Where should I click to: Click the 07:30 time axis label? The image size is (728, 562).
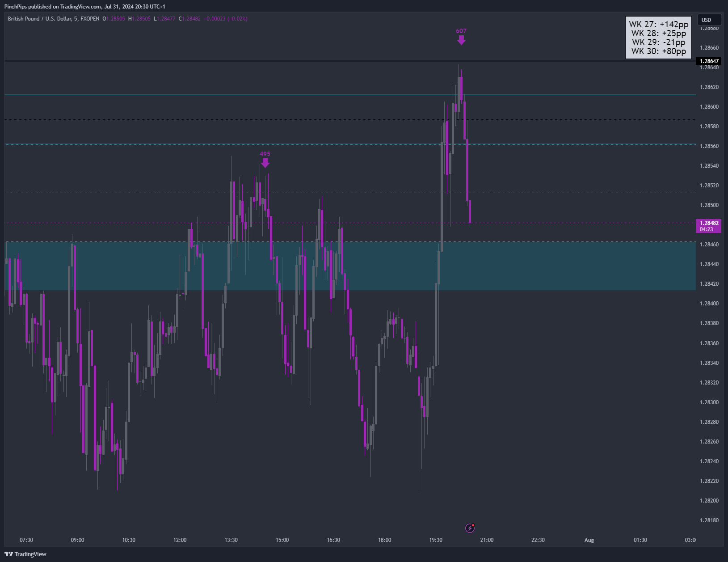click(x=26, y=540)
